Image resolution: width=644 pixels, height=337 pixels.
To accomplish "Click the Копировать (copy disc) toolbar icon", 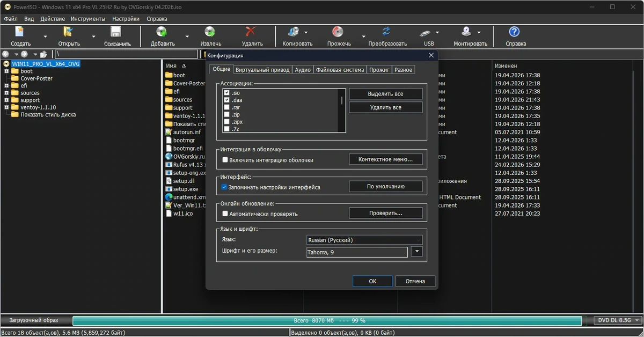I will point(294,32).
